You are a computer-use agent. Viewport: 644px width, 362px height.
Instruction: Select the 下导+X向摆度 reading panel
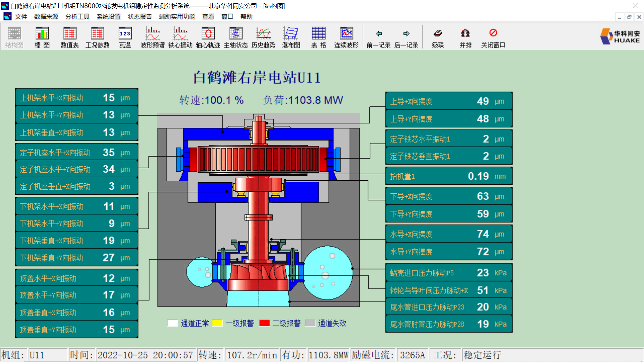pyautogui.click(x=448, y=196)
